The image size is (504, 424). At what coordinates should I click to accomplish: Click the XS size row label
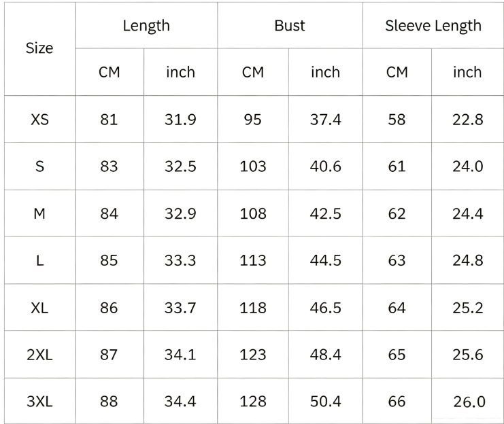39,120
